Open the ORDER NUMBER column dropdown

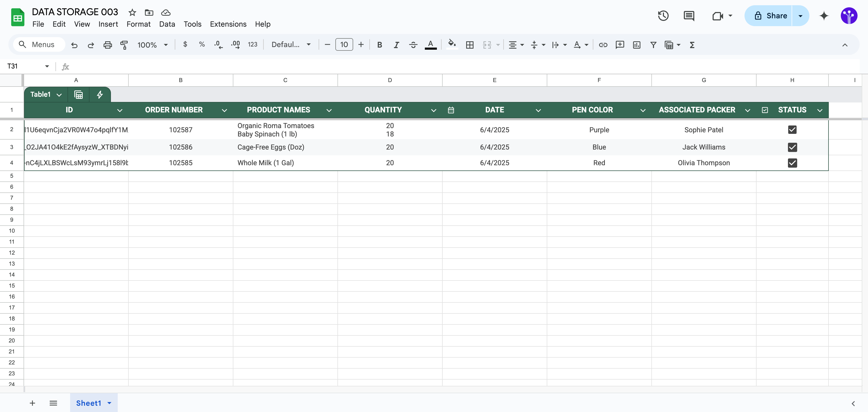[x=224, y=110]
